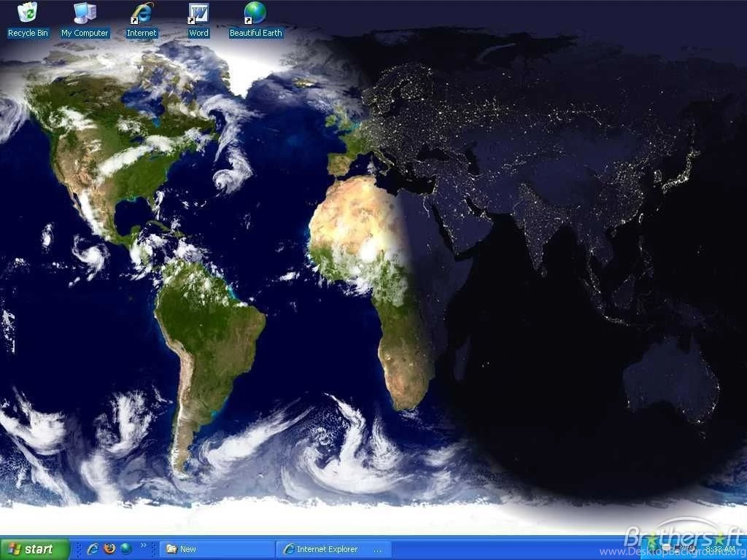The image size is (747, 560).
Task: Click the Quick Launch toolbar drag handle
Action: click(78, 549)
